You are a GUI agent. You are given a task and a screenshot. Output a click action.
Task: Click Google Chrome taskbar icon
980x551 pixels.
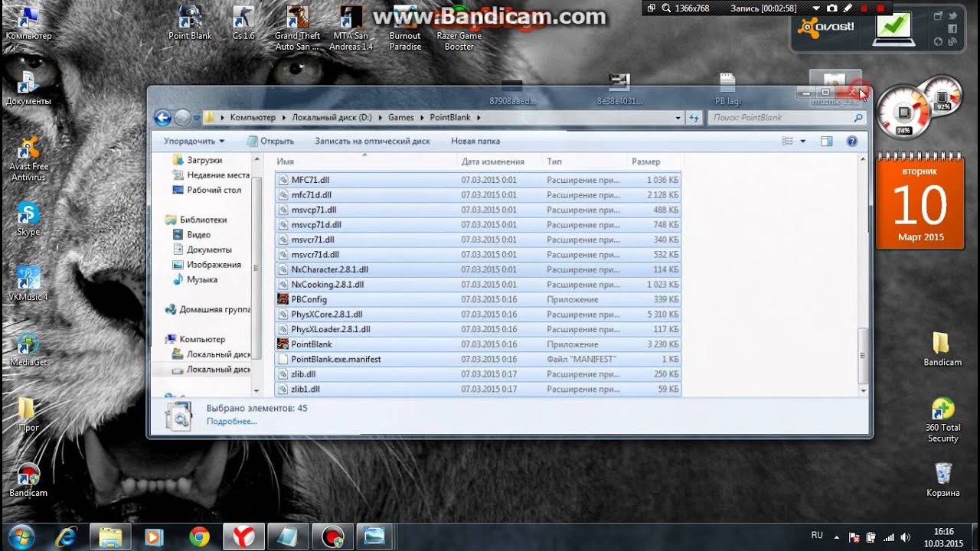199,536
